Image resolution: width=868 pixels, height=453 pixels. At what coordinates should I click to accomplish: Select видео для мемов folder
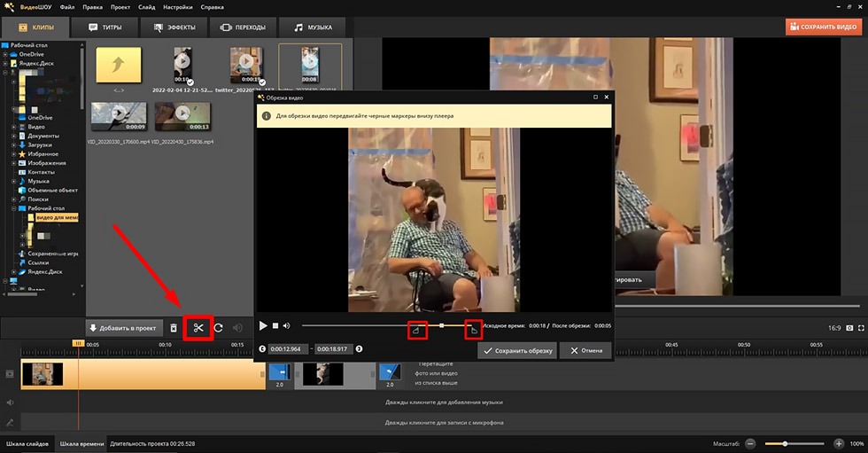[57, 218]
